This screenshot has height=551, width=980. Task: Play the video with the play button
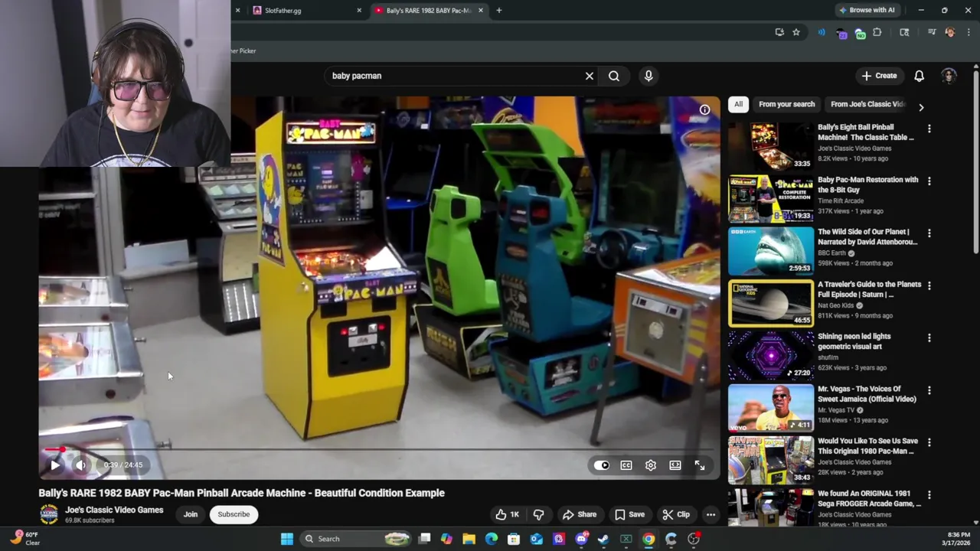click(x=55, y=465)
